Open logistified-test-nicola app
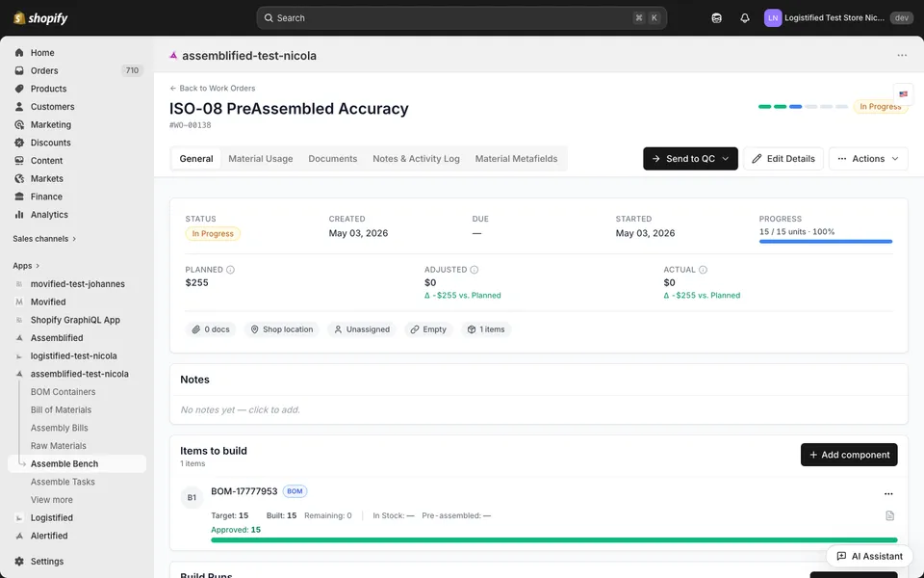924x578 pixels. tap(74, 355)
